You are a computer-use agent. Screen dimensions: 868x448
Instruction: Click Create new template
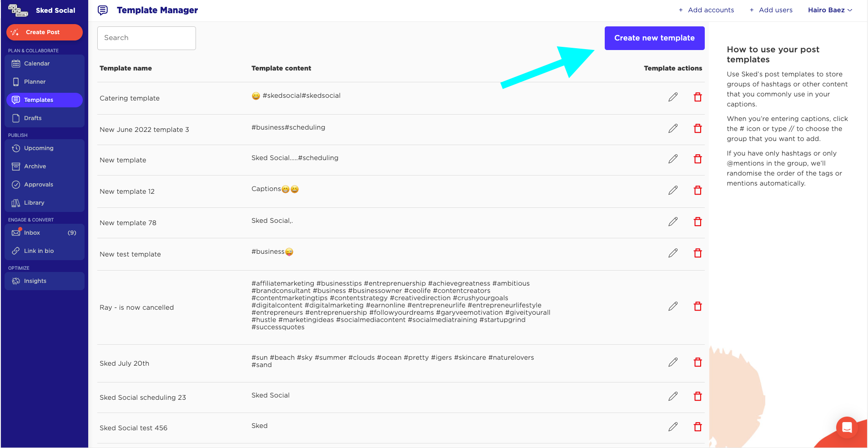coord(654,38)
